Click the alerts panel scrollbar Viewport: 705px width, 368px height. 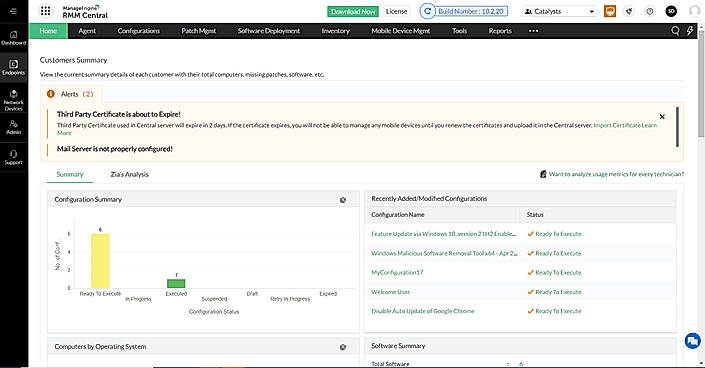tap(677, 126)
